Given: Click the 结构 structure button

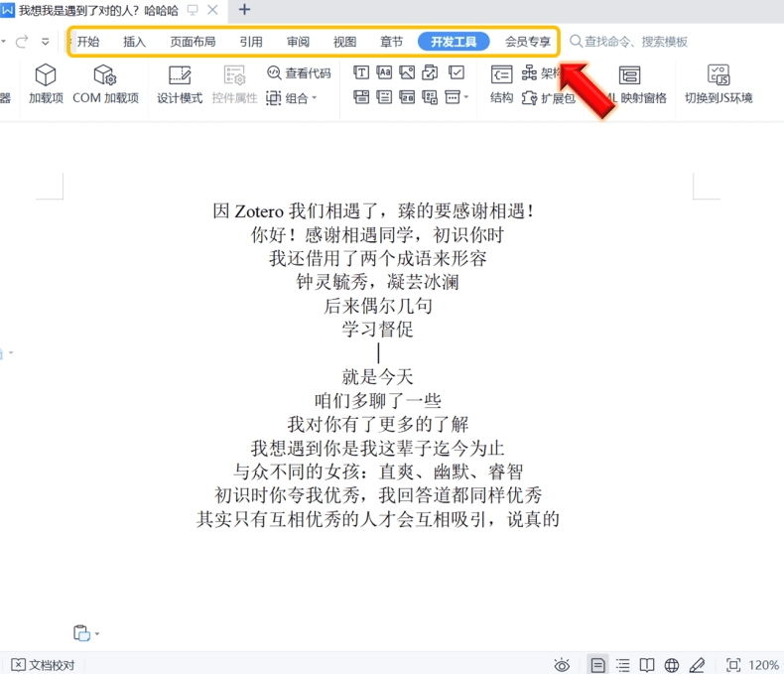Looking at the screenshot, I should [501, 84].
